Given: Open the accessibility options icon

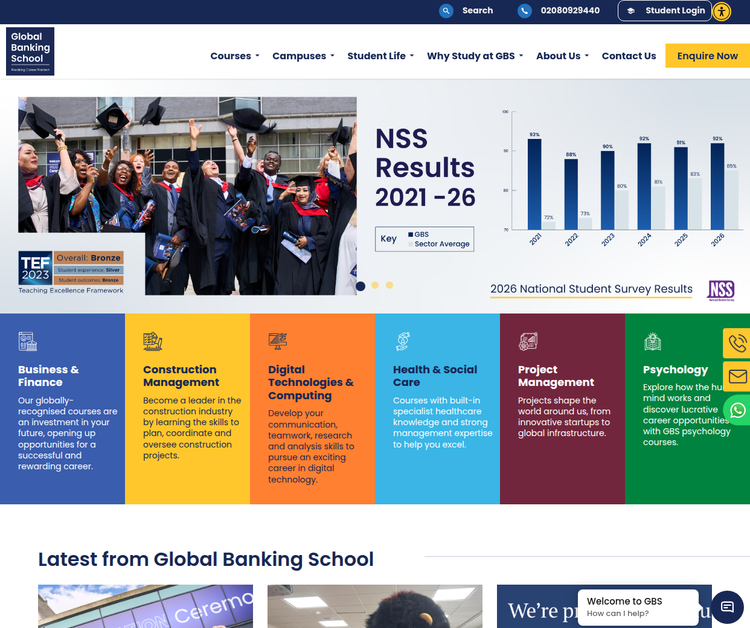Looking at the screenshot, I should point(721,11).
